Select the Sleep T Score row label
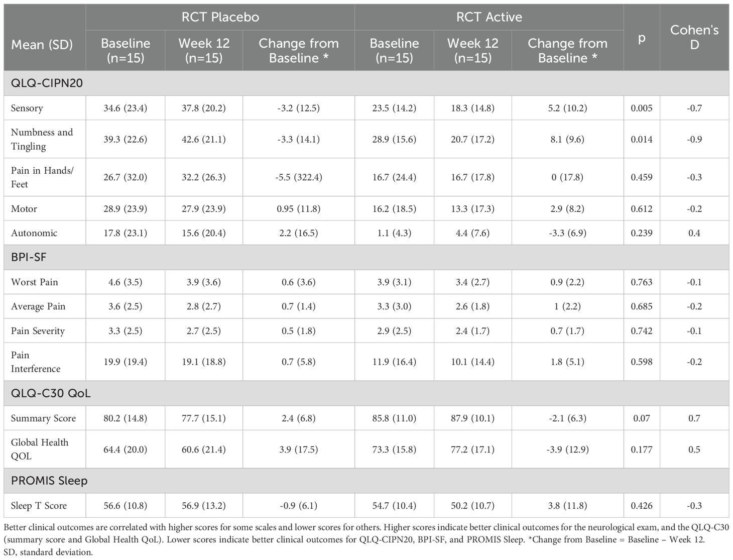 [x=39, y=506]
